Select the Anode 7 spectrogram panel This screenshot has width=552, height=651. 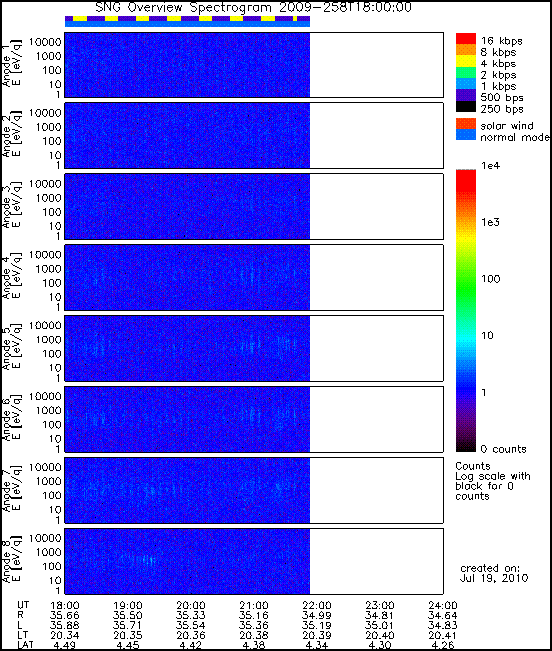[254, 490]
